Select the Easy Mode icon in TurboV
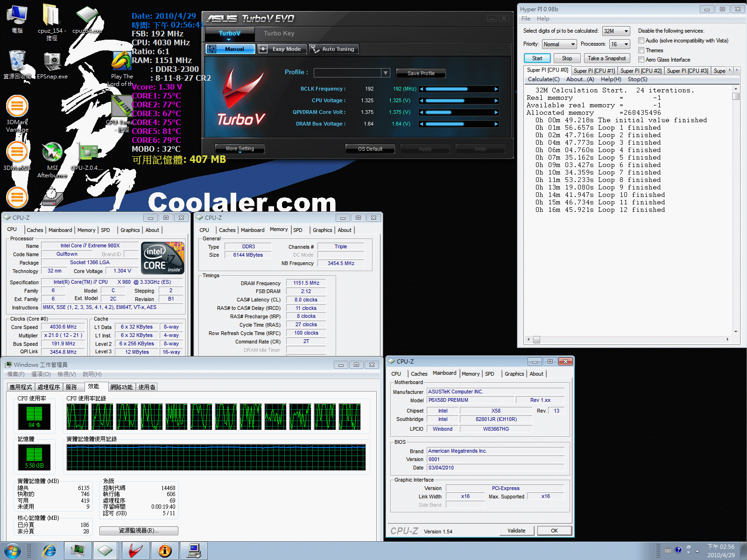 [282, 49]
